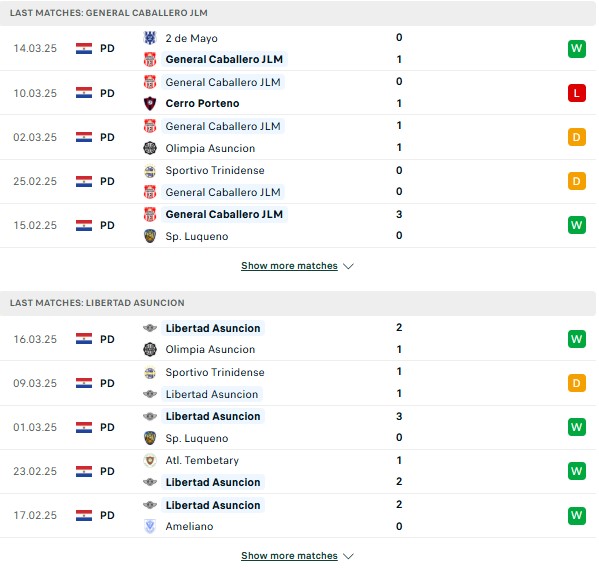This screenshot has height=572, width=599.
Task: Open Atl. Tembetary team name link
Action: (202, 460)
